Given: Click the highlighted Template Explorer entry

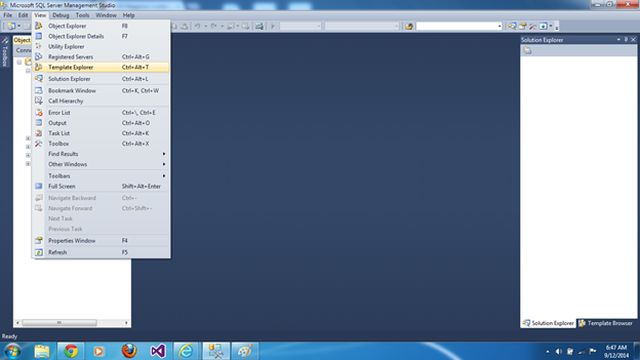Looking at the screenshot, I should click(101, 67).
